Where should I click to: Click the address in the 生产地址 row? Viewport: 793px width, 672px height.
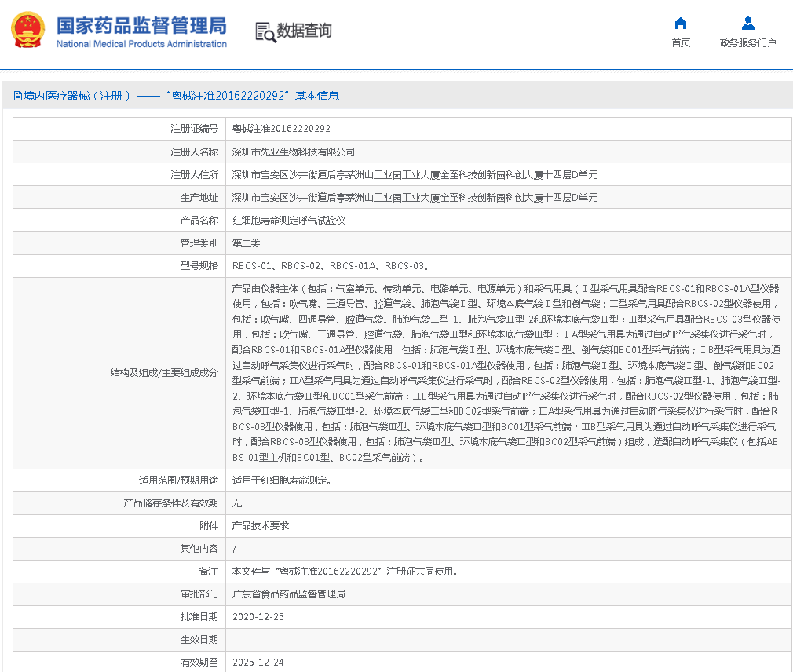pos(415,198)
